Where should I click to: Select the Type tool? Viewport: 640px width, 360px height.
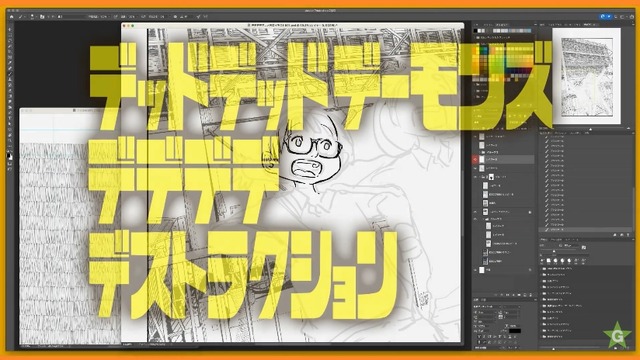(10, 119)
